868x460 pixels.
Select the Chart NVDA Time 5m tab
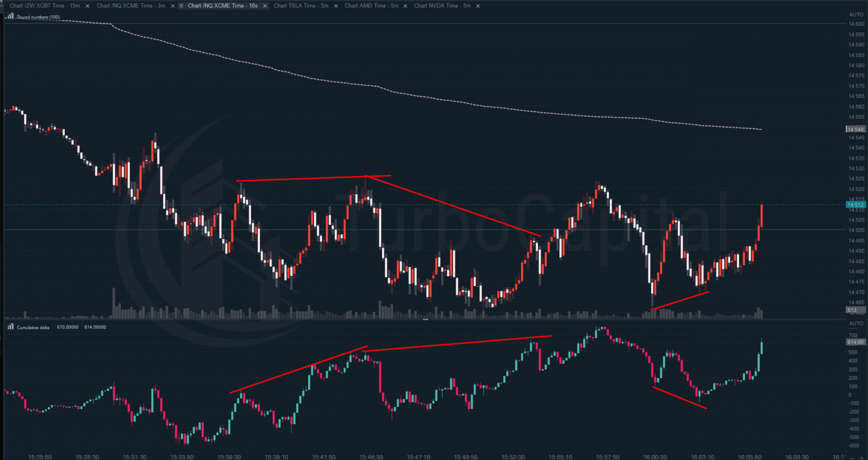click(x=442, y=6)
